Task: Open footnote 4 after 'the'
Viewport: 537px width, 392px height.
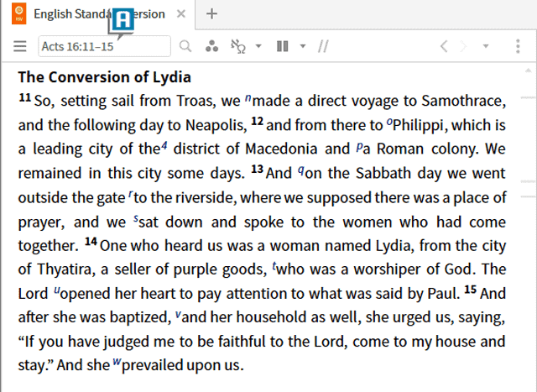Action: point(164,145)
